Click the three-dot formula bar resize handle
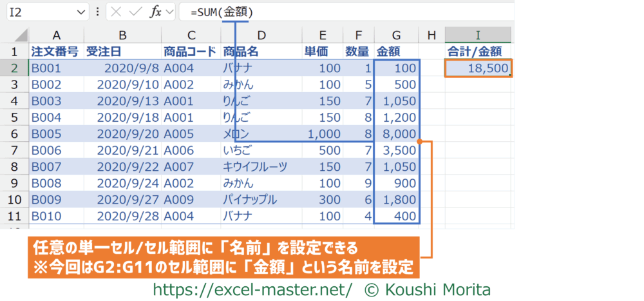 [x=97, y=12]
